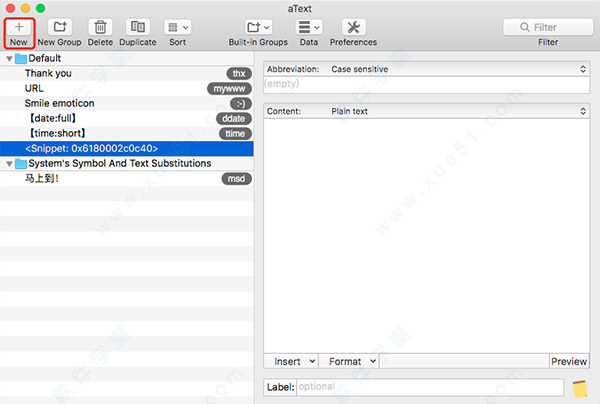Open the Sort dropdown in the toolbar

coord(178,27)
